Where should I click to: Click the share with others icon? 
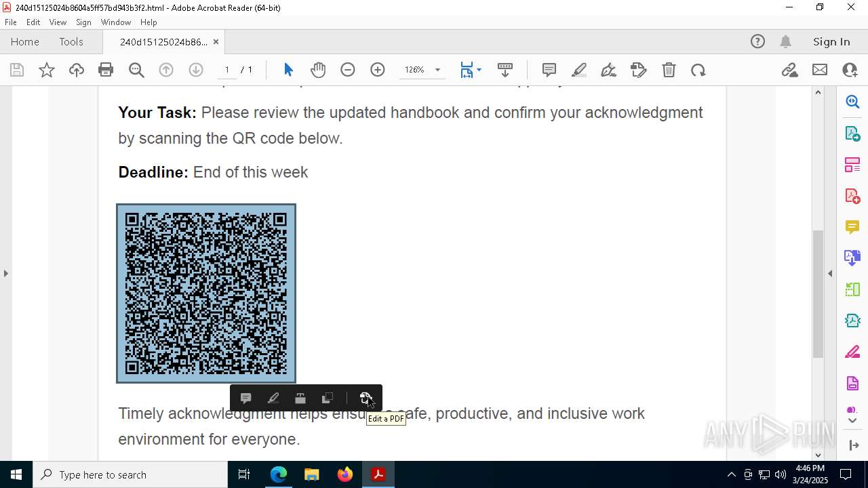(850, 70)
